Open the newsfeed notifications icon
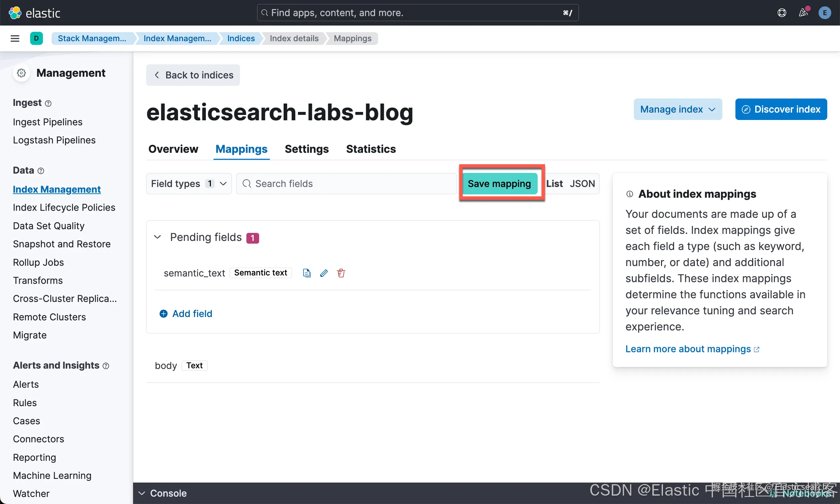The width and height of the screenshot is (840, 504). click(x=803, y=13)
